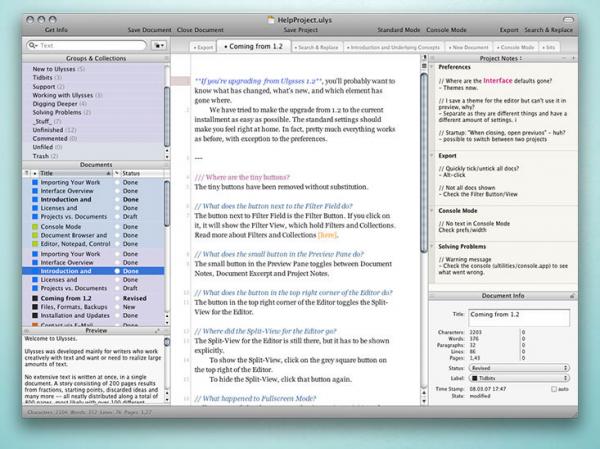Click the grip icon in the Groups & Collections header

coord(166,58)
